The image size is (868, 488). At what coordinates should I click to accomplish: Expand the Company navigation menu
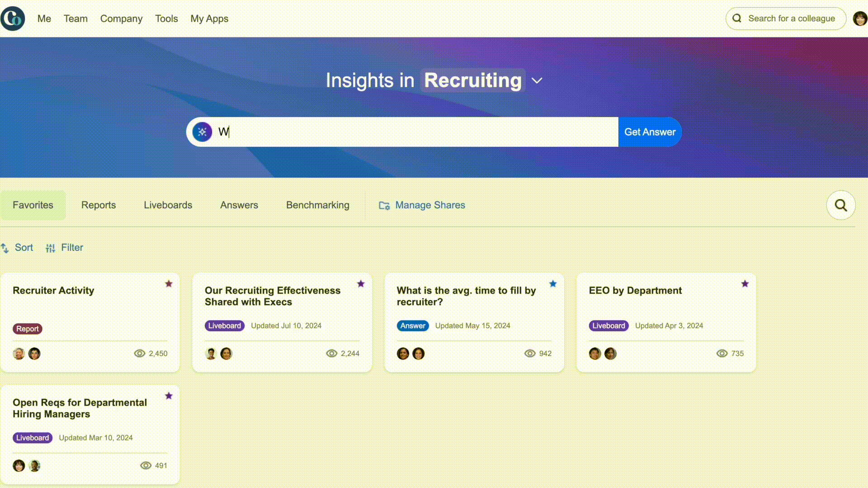pos(122,19)
